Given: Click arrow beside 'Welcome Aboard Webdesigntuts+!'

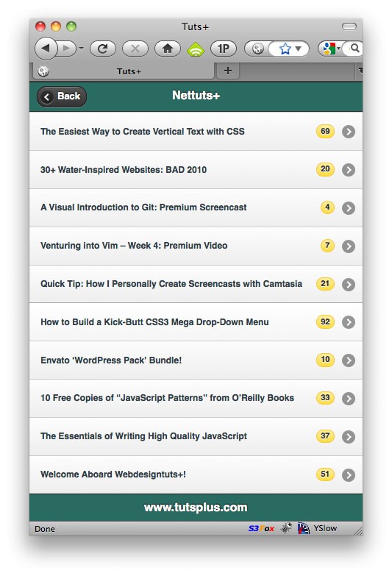Looking at the screenshot, I should [x=349, y=474].
